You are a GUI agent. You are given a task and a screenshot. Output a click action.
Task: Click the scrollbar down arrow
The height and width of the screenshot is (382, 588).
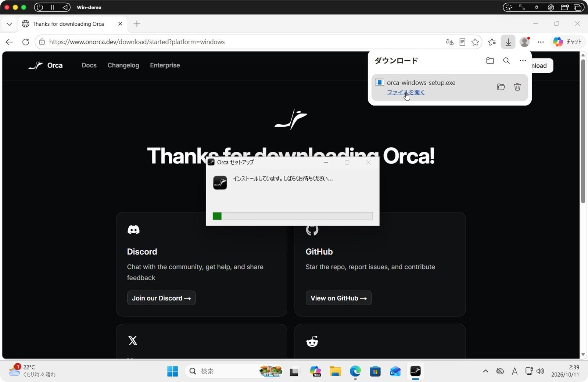(583, 355)
